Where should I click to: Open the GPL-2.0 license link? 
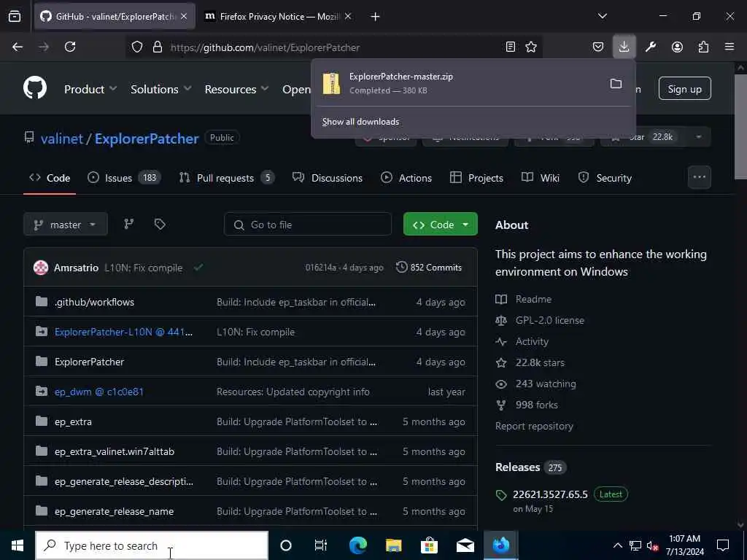549,321
